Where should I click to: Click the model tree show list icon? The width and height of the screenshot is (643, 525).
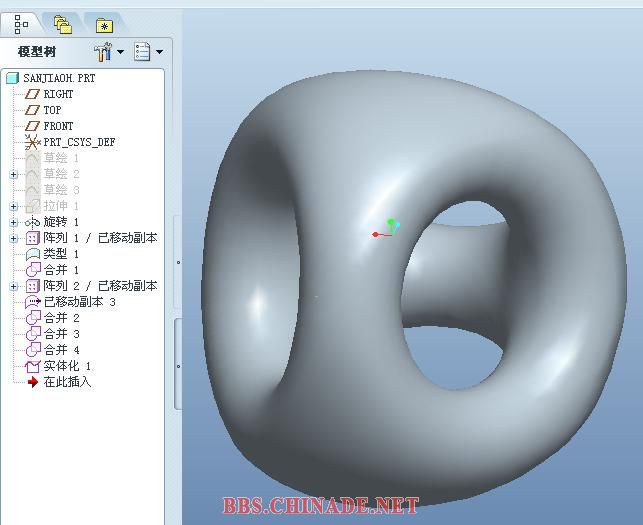tap(142, 52)
